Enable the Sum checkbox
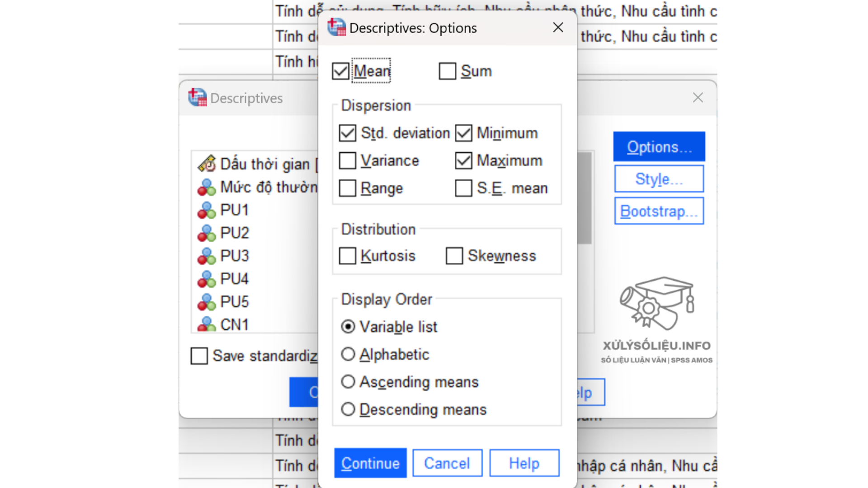 pyautogui.click(x=448, y=71)
